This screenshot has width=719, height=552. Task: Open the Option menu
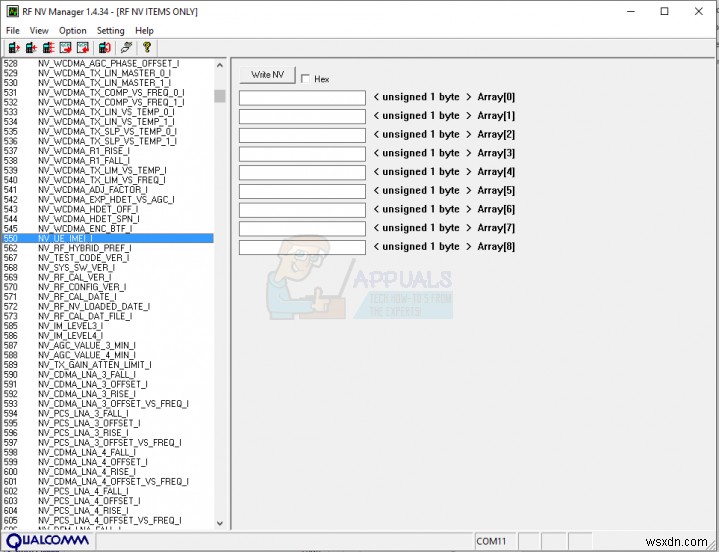(72, 31)
